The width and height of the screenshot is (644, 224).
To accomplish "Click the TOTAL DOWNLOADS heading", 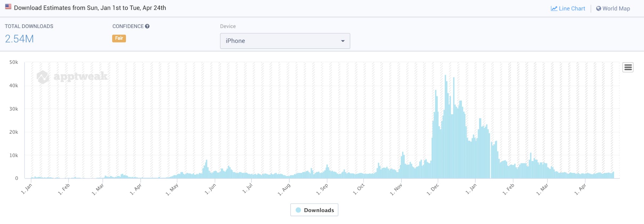I will (x=29, y=26).
